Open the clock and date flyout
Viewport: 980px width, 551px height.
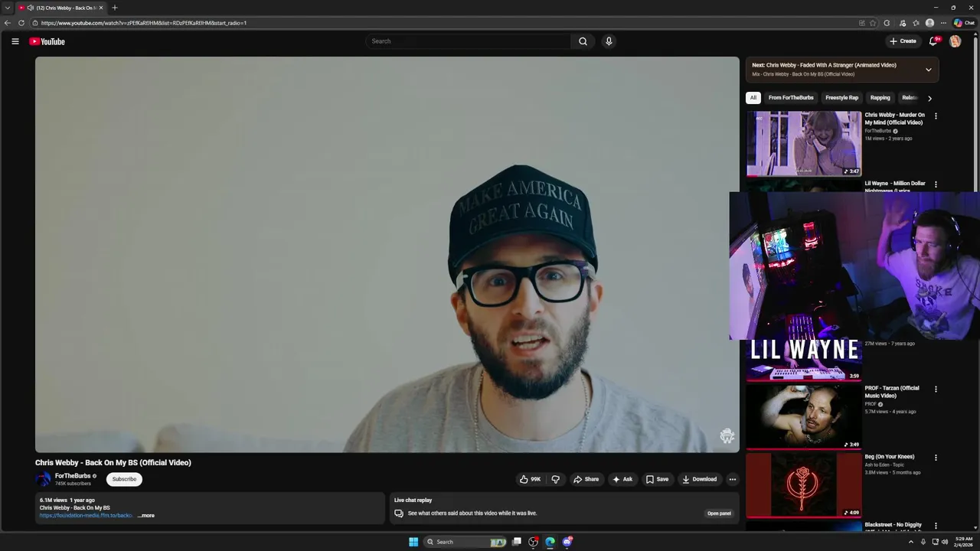coord(964,542)
